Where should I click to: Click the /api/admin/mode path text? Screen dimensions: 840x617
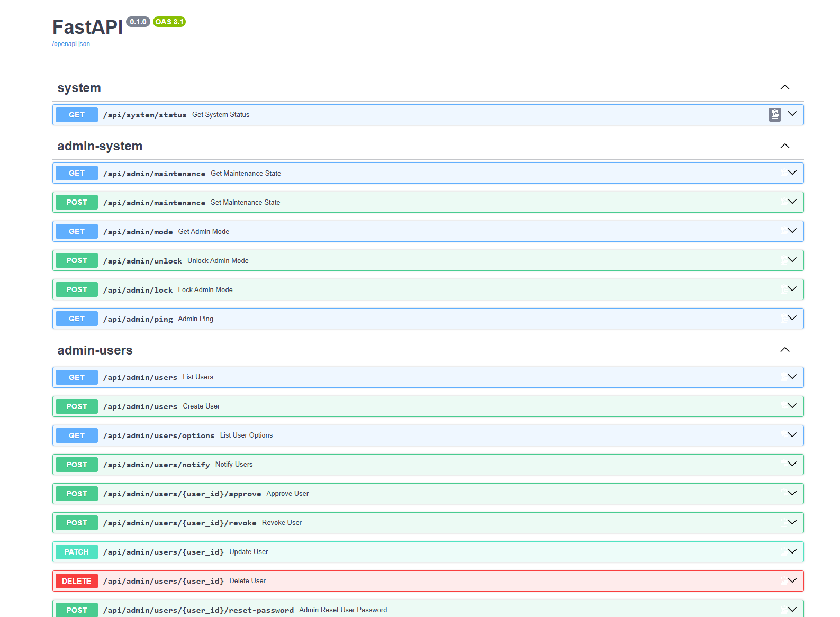pos(138,232)
